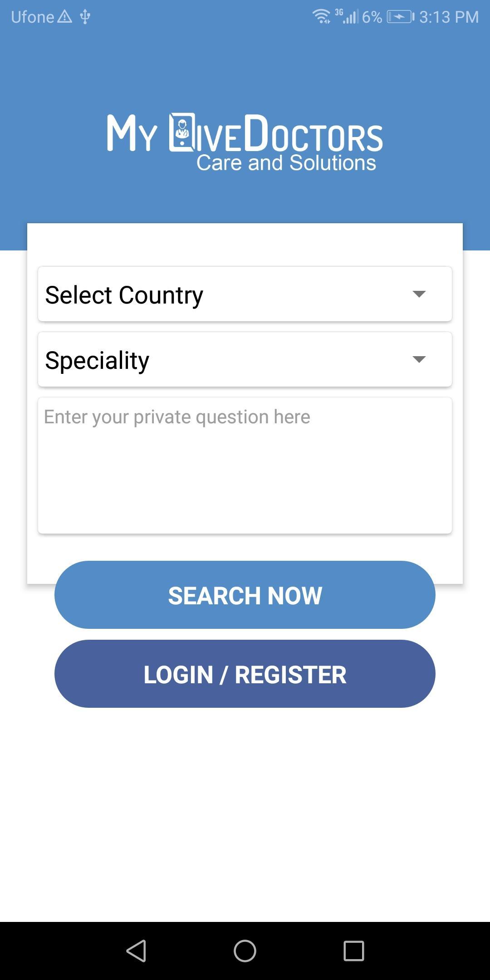Tap the USB connection status icon
490x980 pixels.
(85, 17)
